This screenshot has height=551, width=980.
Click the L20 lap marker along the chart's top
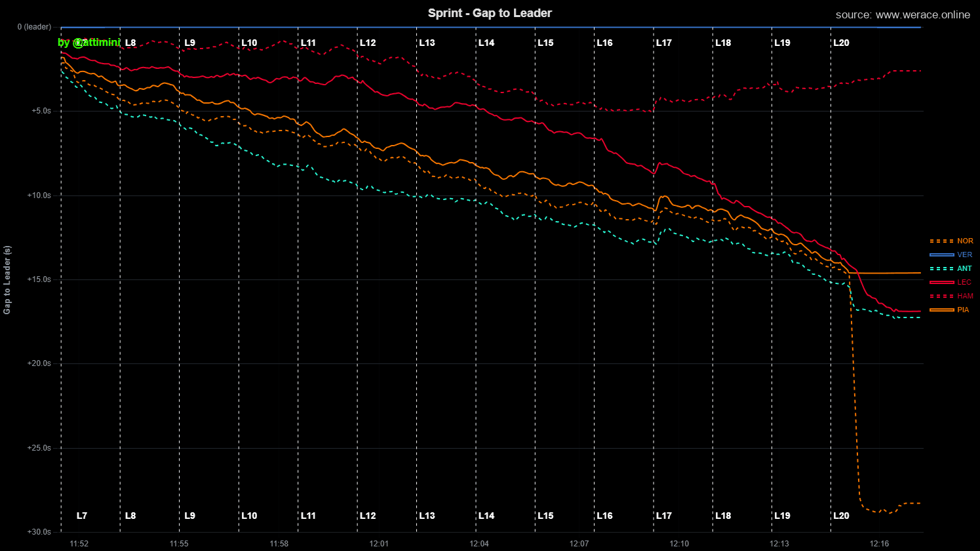pyautogui.click(x=841, y=43)
